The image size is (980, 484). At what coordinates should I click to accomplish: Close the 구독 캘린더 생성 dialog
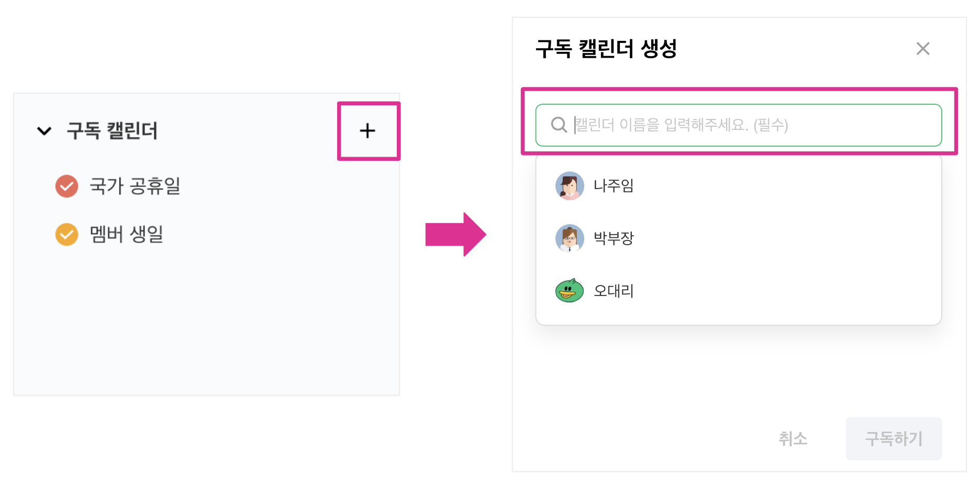click(922, 49)
